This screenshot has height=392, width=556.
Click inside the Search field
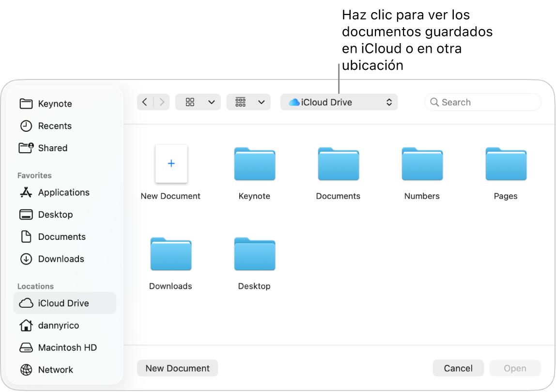(482, 102)
